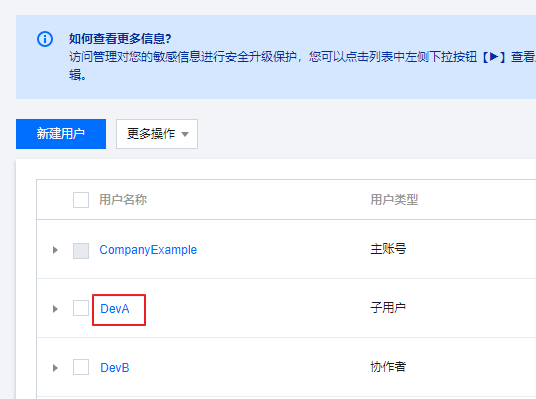Click the blue info circle icon

pos(45,39)
